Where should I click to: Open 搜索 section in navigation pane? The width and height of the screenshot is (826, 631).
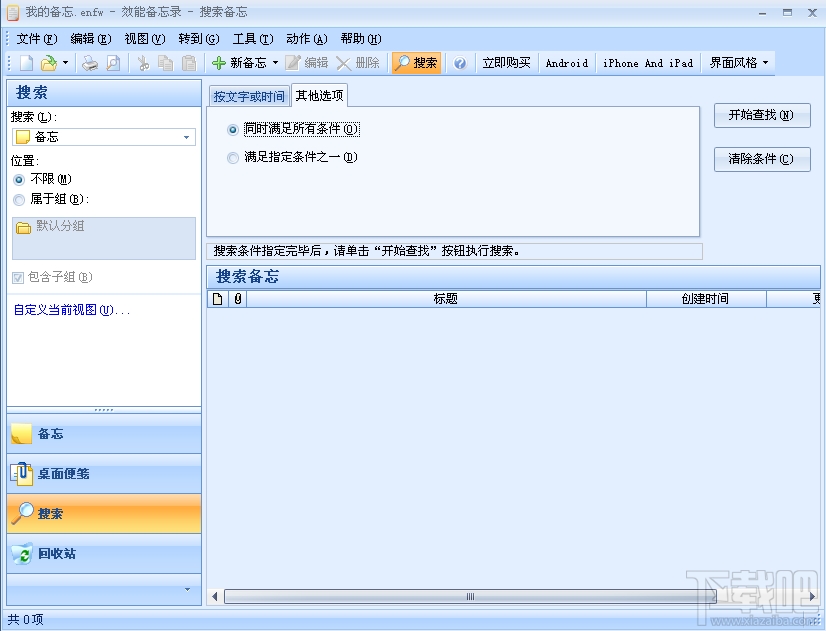tap(104, 514)
